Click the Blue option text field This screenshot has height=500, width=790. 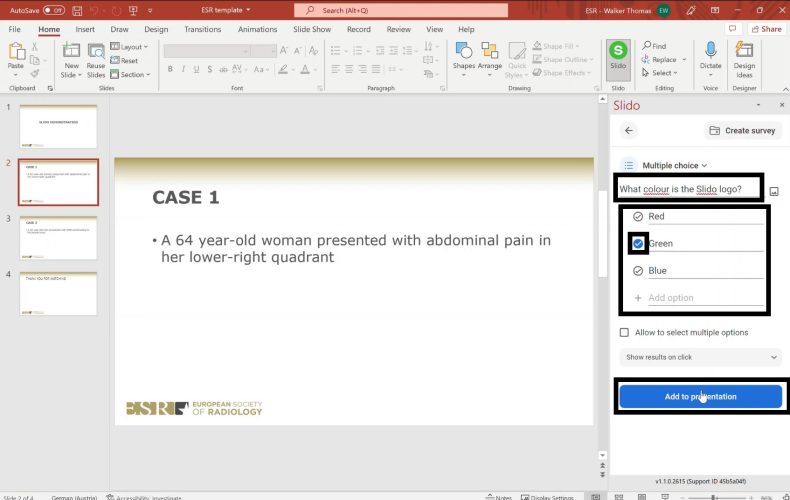click(x=705, y=271)
